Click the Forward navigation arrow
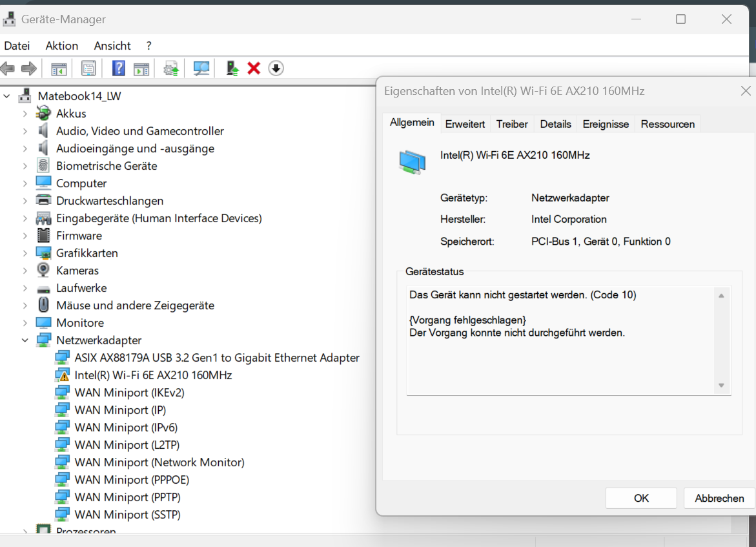This screenshot has width=756, height=547. click(x=28, y=68)
